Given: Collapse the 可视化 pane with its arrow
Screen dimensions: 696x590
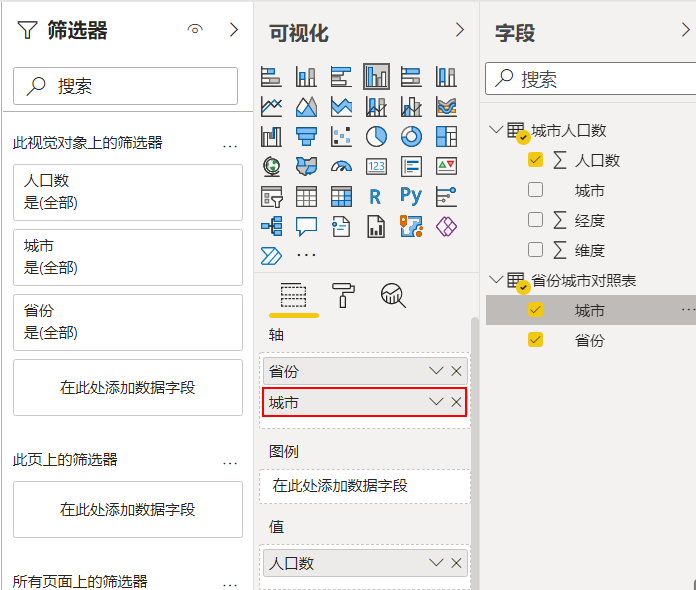Looking at the screenshot, I should 460,30.
